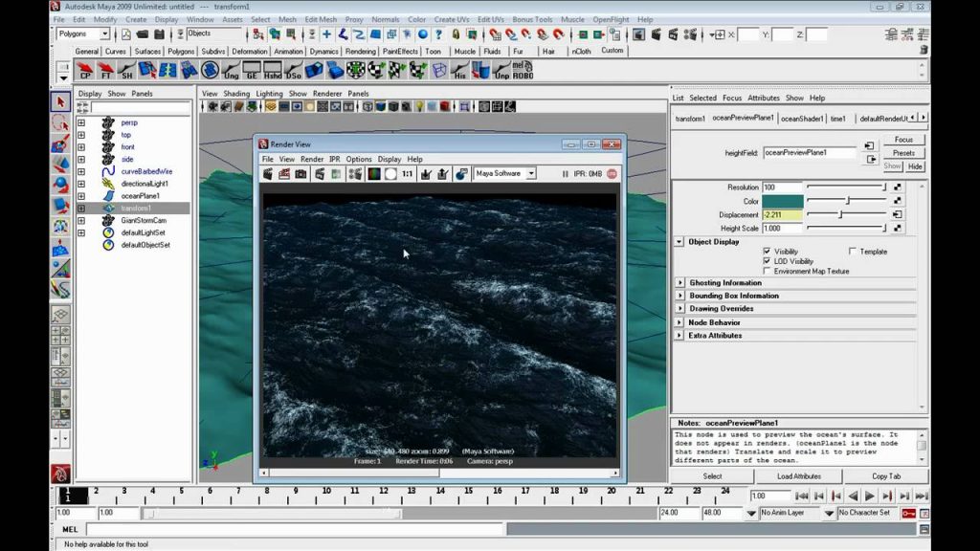Select the arrow Select tool in toolbox

point(60,101)
